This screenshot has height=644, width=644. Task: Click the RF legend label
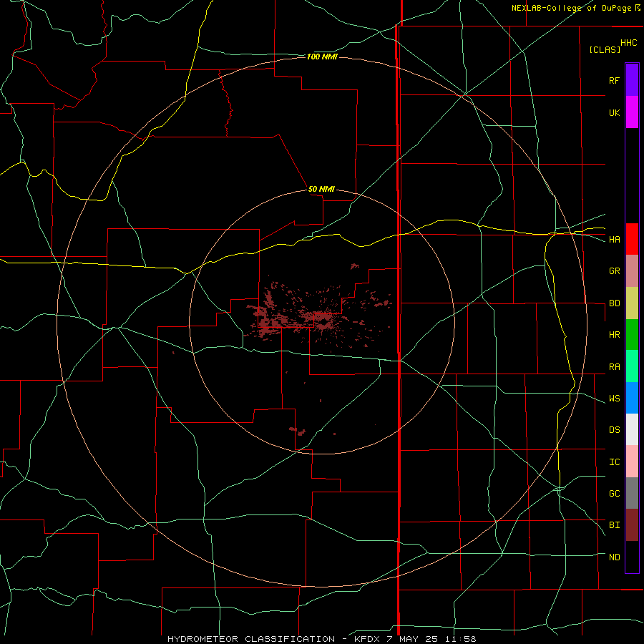[614, 80]
